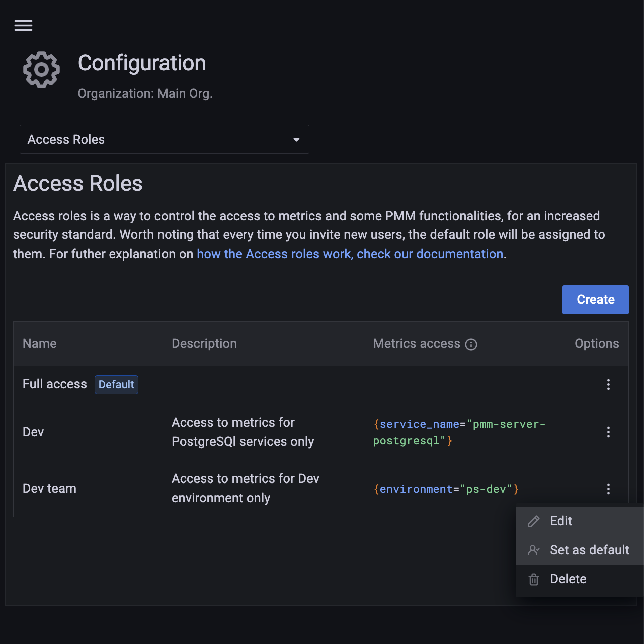644x644 pixels.
Task: Click the Name column header
Action: coord(40,344)
